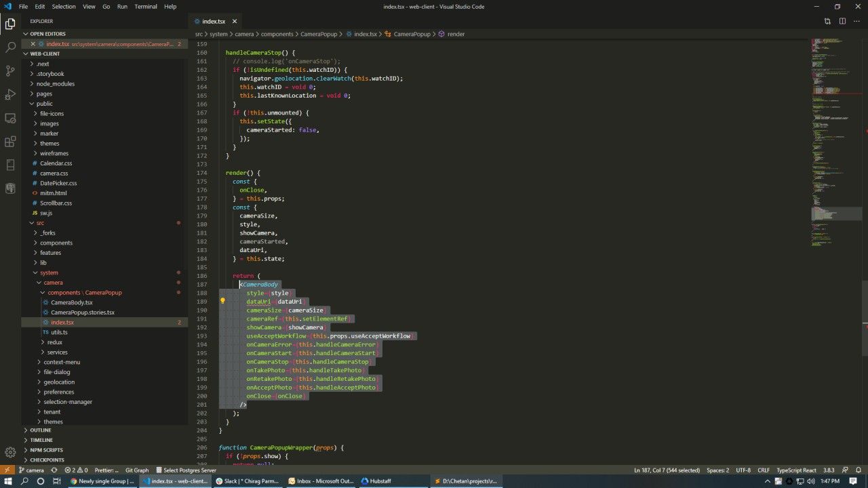868x488 pixels.
Task: Open the Run and Debug view
Action: pos(10,95)
